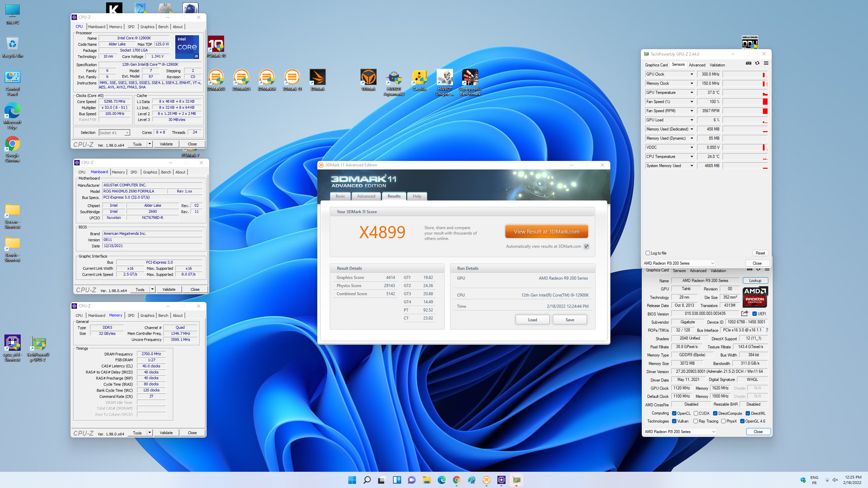868x488 pixels.
Task: Open HWBOT Aquamark3 shortcut
Action: pos(394,82)
